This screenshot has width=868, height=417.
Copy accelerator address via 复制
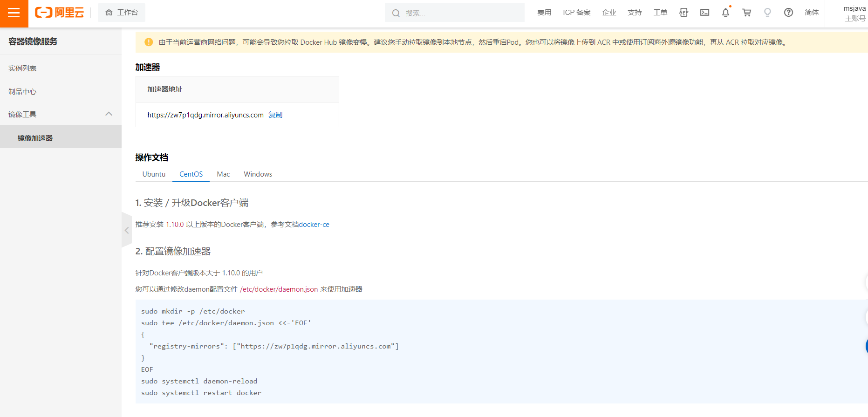pyautogui.click(x=275, y=115)
